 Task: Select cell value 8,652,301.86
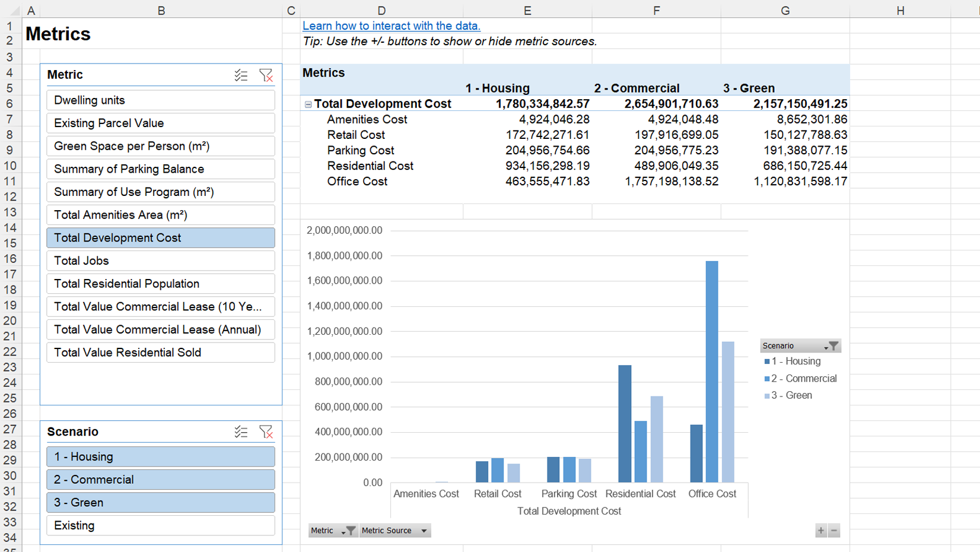click(x=812, y=119)
